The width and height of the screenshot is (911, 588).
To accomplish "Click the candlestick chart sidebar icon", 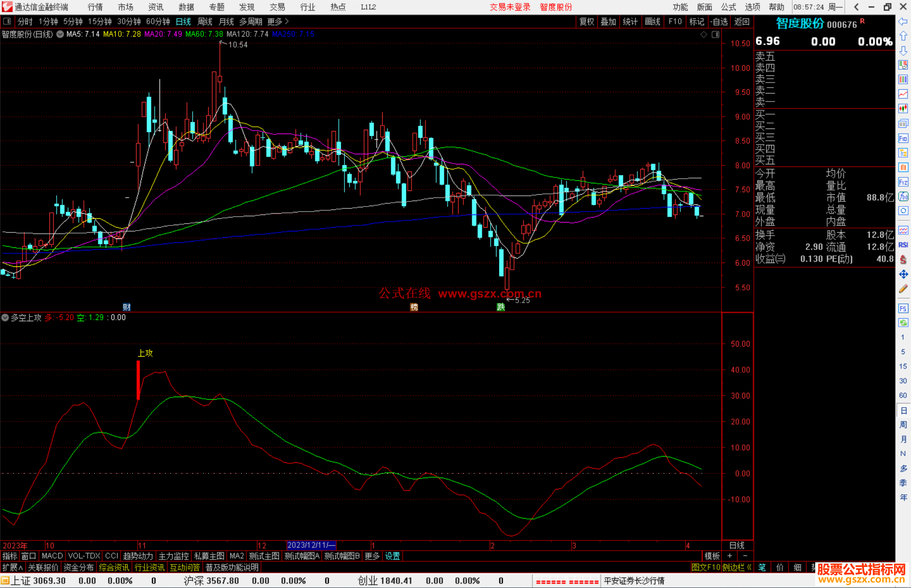I will click(x=903, y=109).
